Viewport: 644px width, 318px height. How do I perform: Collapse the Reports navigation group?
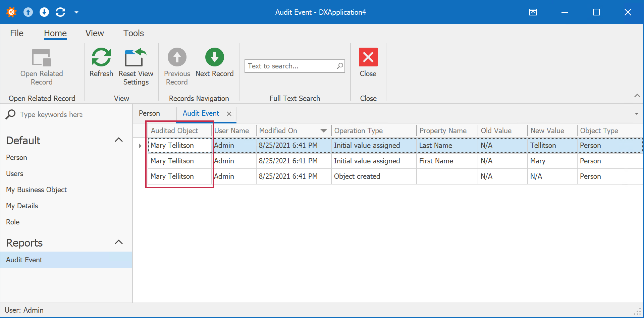click(x=119, y=242)
